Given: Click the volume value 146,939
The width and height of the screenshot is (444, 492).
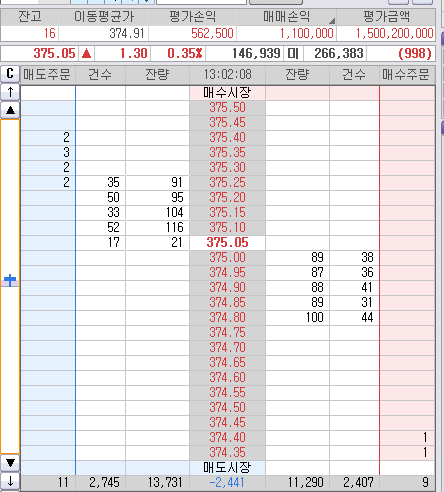Looking at the screenshot, I should pos(245,53).
